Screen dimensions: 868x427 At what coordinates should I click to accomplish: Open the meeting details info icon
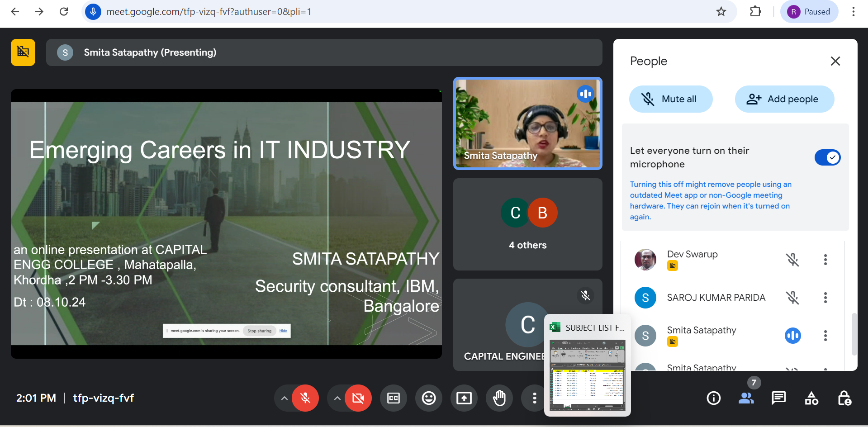click(713, 398)
